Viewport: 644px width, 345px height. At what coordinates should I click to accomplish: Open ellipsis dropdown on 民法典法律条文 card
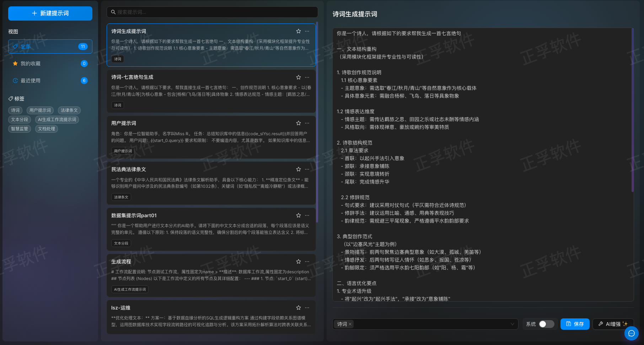(307, 169)
